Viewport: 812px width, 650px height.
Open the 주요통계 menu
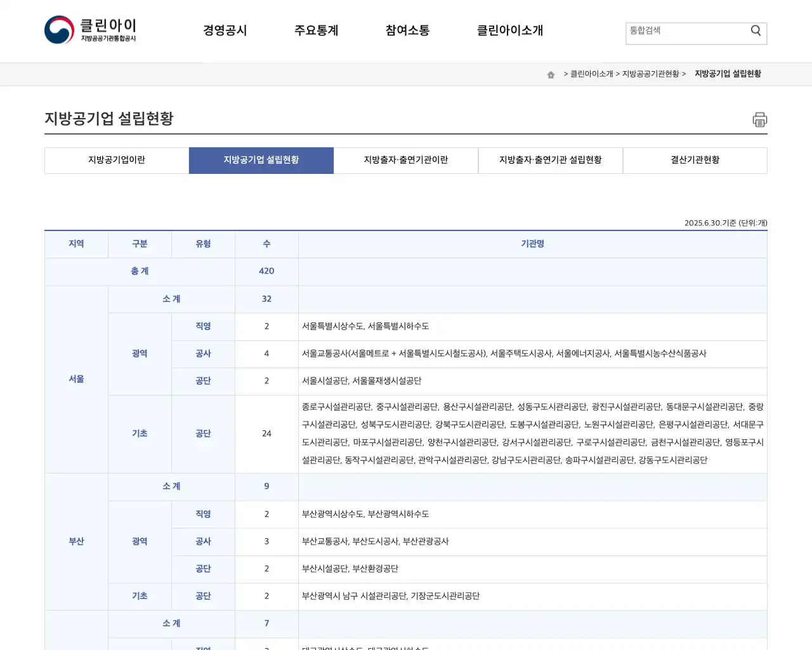[317, 30]
